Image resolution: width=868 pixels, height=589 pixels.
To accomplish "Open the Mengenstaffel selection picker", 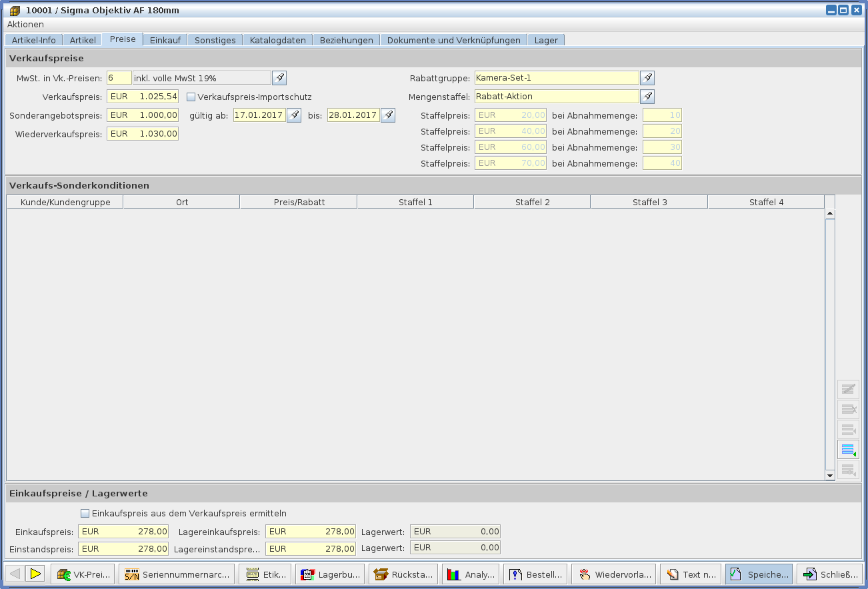I will (x=647, y=97).
